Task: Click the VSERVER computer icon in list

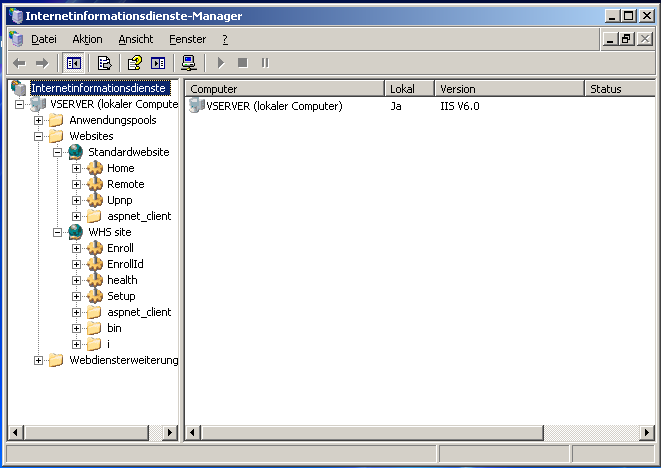Action: click(196, 105)
